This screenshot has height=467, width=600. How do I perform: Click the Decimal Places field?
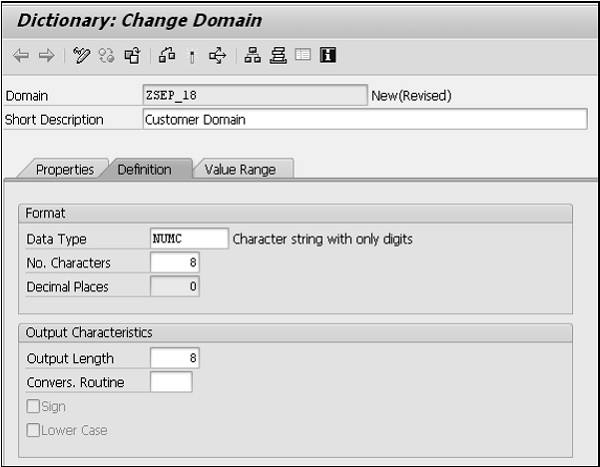click(175, 286)
